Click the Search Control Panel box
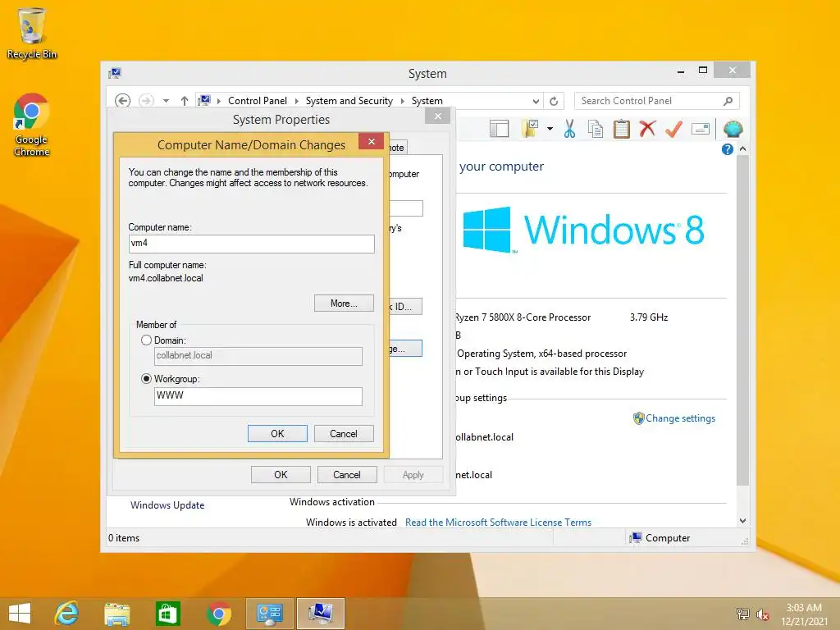 click(x=657, y=101)
